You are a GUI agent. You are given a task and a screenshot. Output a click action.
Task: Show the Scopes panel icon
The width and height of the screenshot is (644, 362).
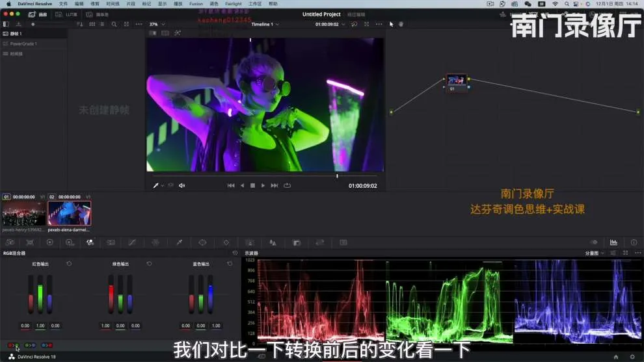click(613, 242)
